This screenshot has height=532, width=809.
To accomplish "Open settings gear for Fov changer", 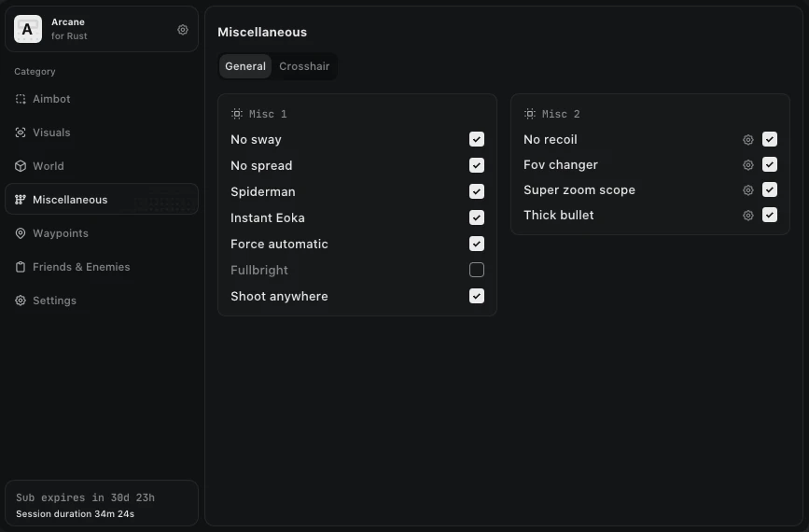I will [x=748, y=164].
